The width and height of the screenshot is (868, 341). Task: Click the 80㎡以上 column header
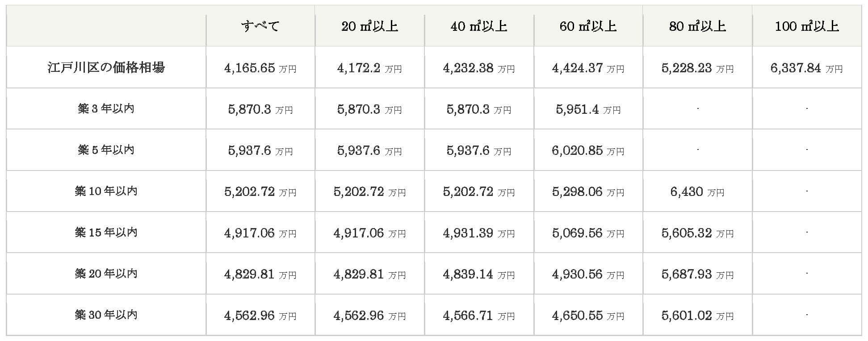pyautogui.click(x=697, y=26)
